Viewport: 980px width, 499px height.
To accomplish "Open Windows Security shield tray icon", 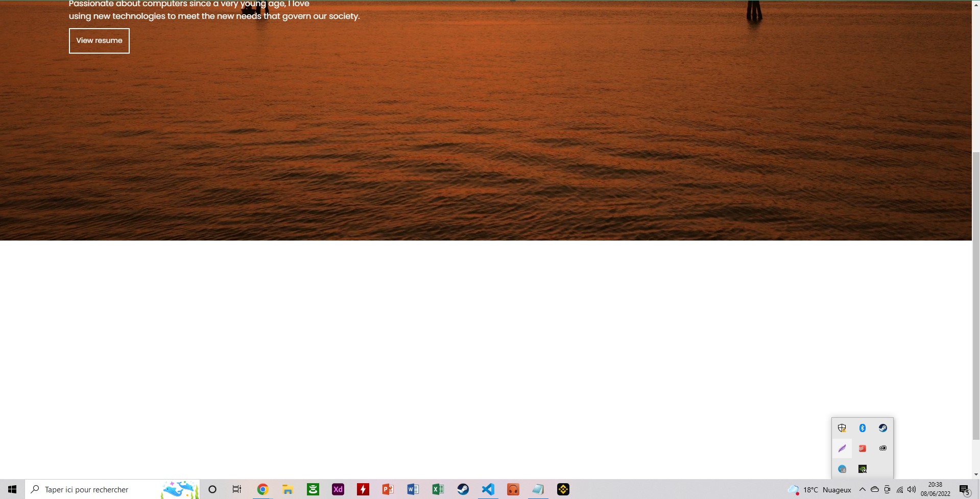I will click(x=842, y=428).
